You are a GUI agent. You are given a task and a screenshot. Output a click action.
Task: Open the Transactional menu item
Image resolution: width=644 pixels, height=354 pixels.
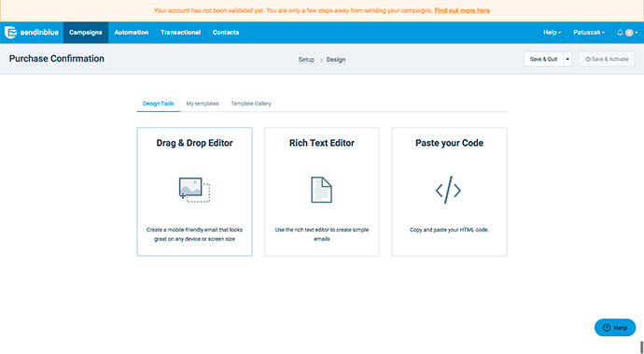pos(180,33)
